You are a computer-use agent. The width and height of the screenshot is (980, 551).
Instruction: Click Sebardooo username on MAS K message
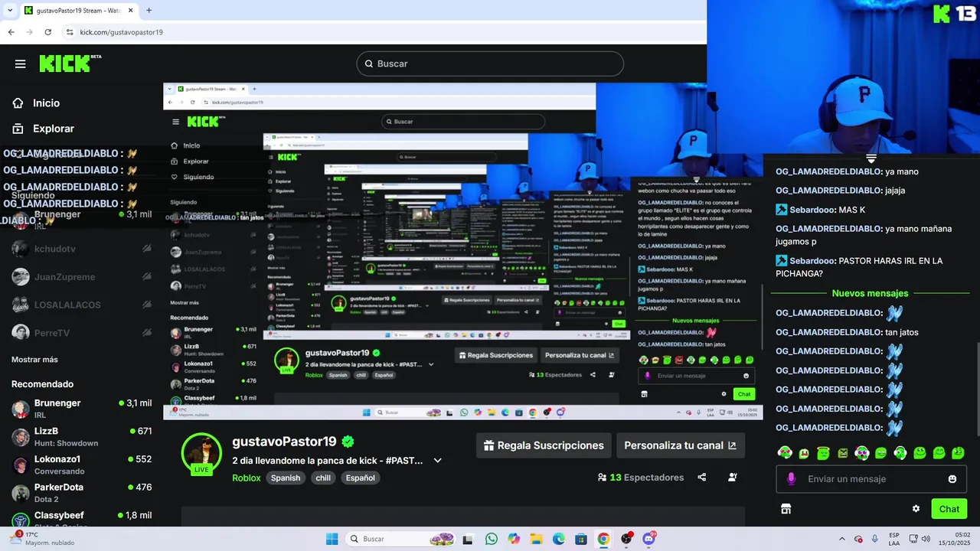(x=812, y=210)
